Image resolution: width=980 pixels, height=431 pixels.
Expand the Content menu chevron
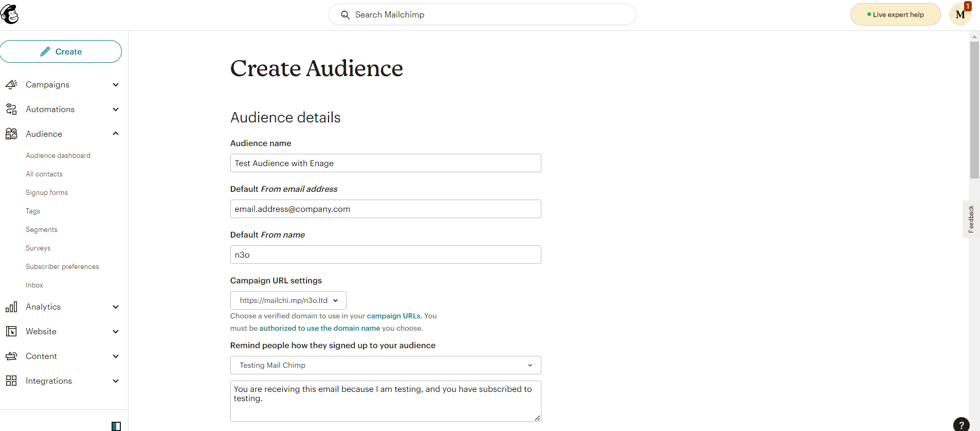[x=116, y=356]
